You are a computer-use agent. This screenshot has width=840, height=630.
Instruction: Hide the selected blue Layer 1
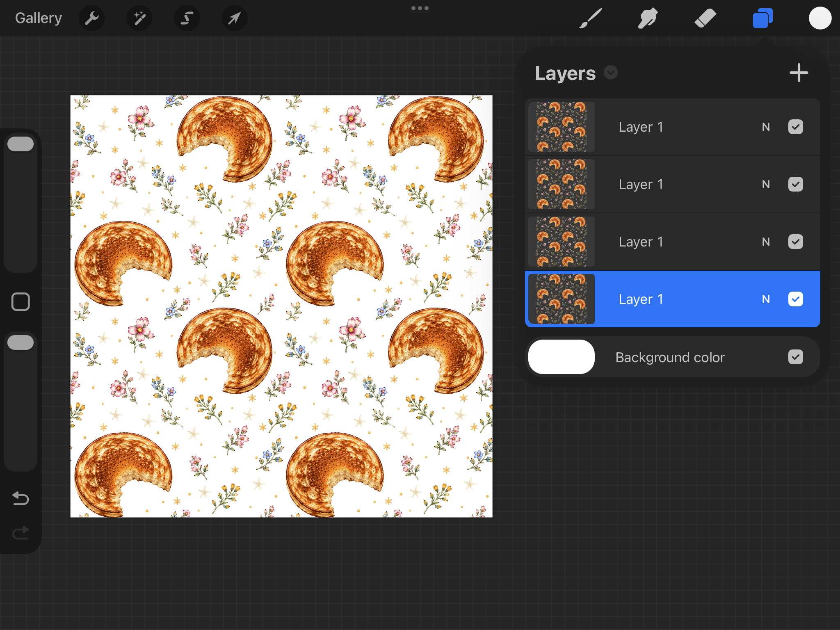pos(795,299)
